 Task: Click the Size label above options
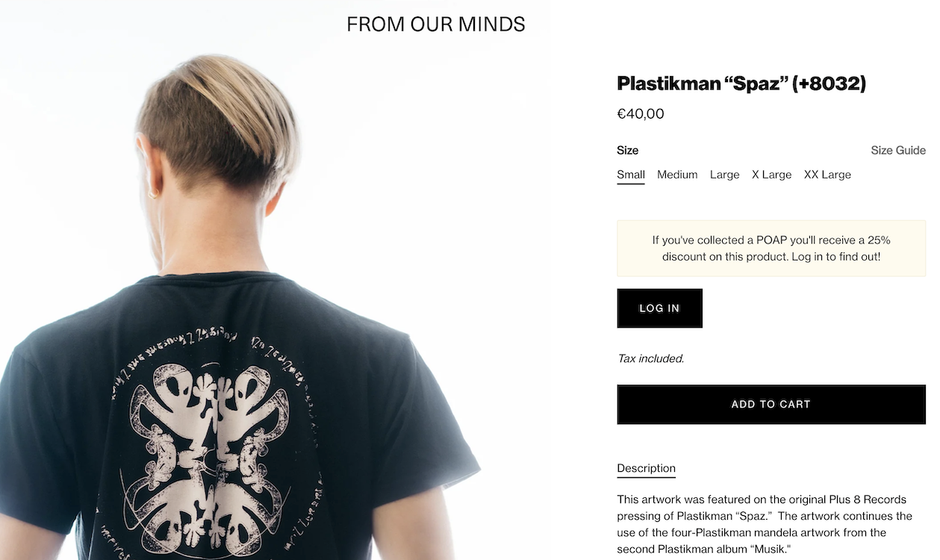coord(627,150)
